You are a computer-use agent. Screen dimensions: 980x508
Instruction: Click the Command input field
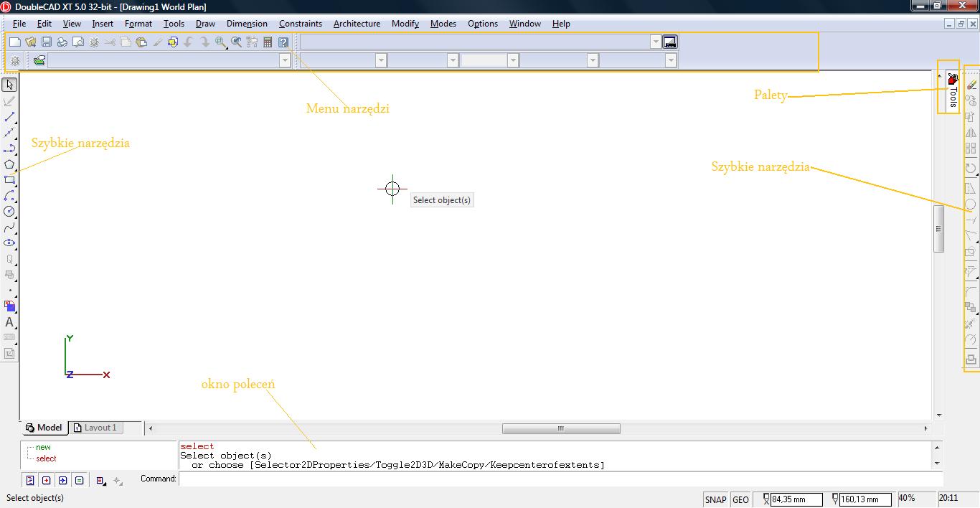[x=560, y=479]
